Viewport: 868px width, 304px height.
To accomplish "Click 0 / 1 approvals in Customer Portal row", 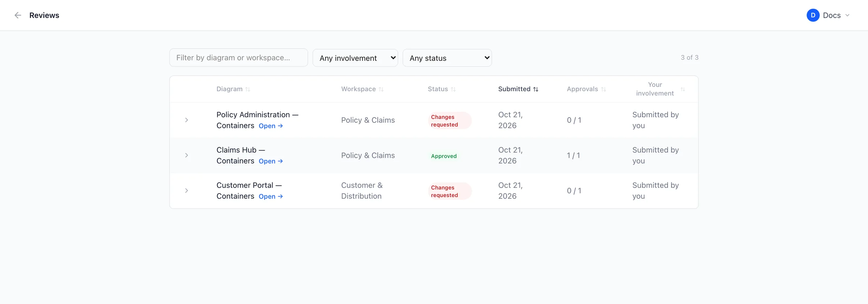I will [x=574, y=191].
